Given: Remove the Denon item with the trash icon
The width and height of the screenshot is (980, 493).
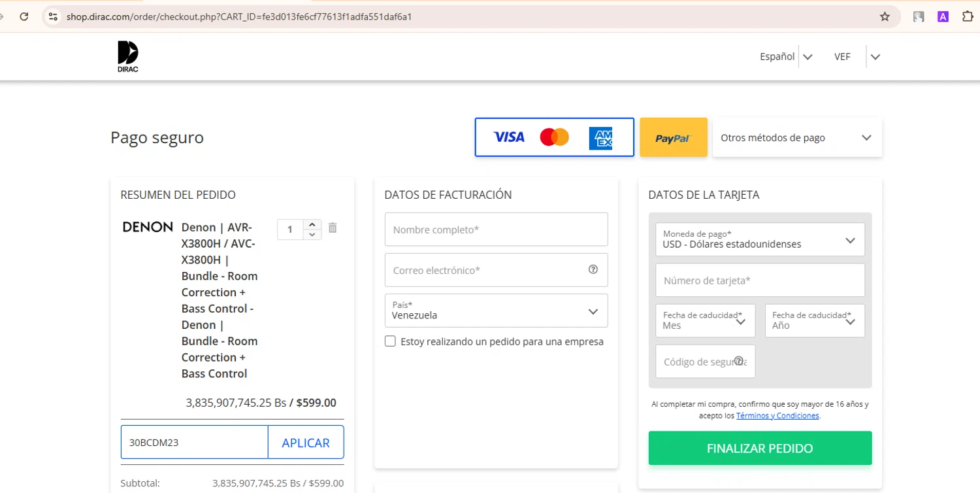Looking at the screenshot, I should pos(333,228).
